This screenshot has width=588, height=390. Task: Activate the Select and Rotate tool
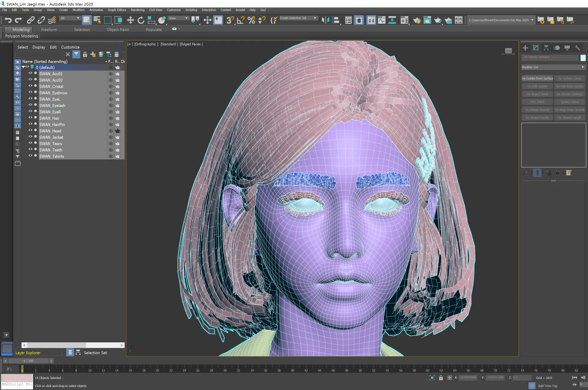coord(141,20)
